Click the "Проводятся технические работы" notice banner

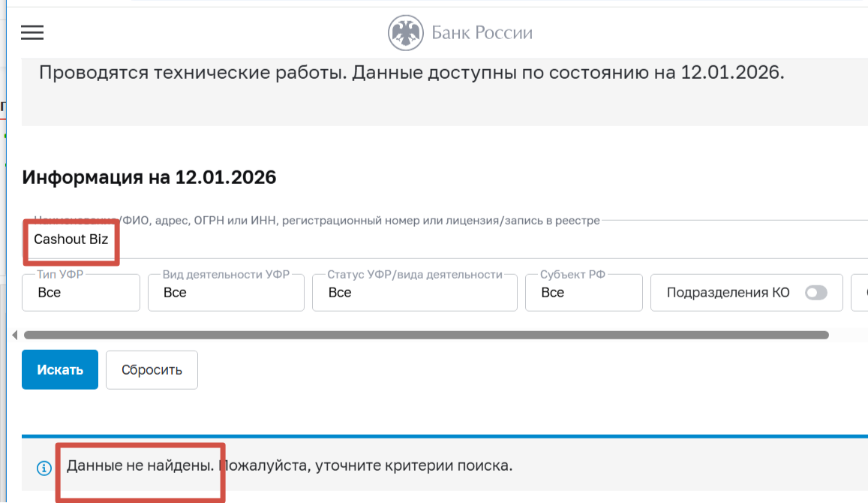(411, 74)
